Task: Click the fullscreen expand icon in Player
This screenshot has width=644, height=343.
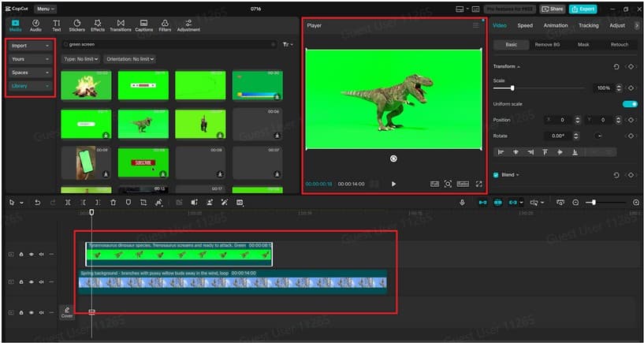Action: 479,184
